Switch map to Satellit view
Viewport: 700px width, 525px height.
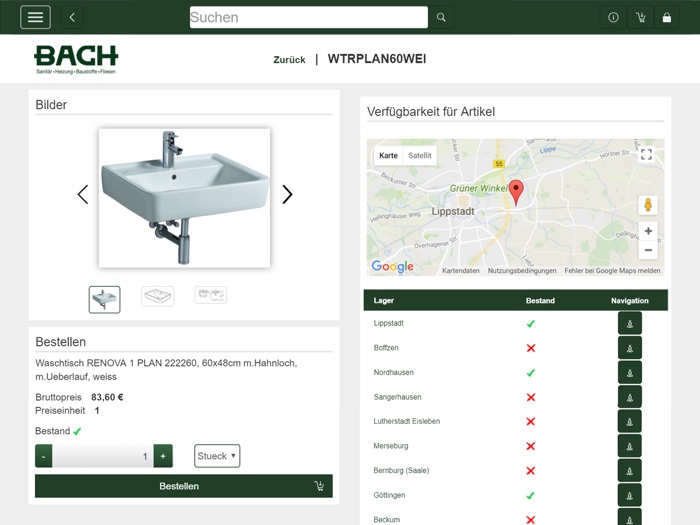pos(420,155)
